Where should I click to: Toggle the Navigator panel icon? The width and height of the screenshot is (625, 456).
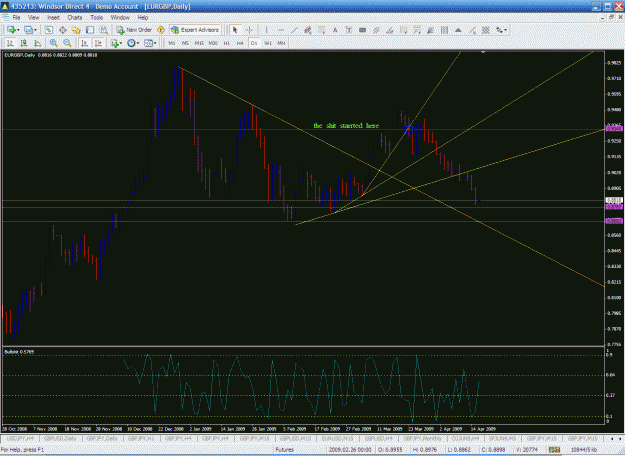coord(76,30)
